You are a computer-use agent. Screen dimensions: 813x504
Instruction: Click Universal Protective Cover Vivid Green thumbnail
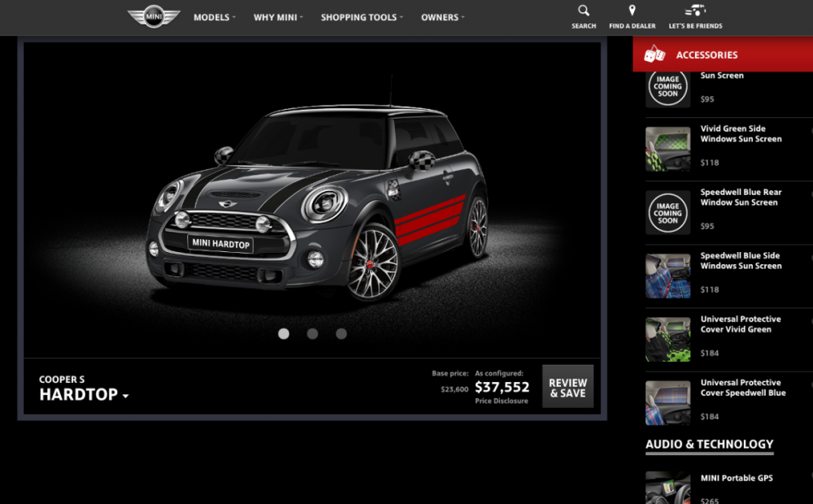click(667, 339)
